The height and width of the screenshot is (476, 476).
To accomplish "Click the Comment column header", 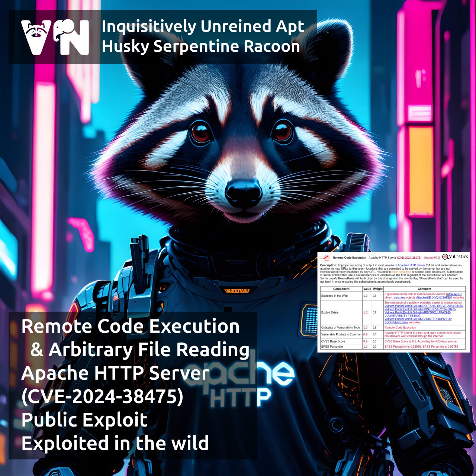I will click(424, 289).
